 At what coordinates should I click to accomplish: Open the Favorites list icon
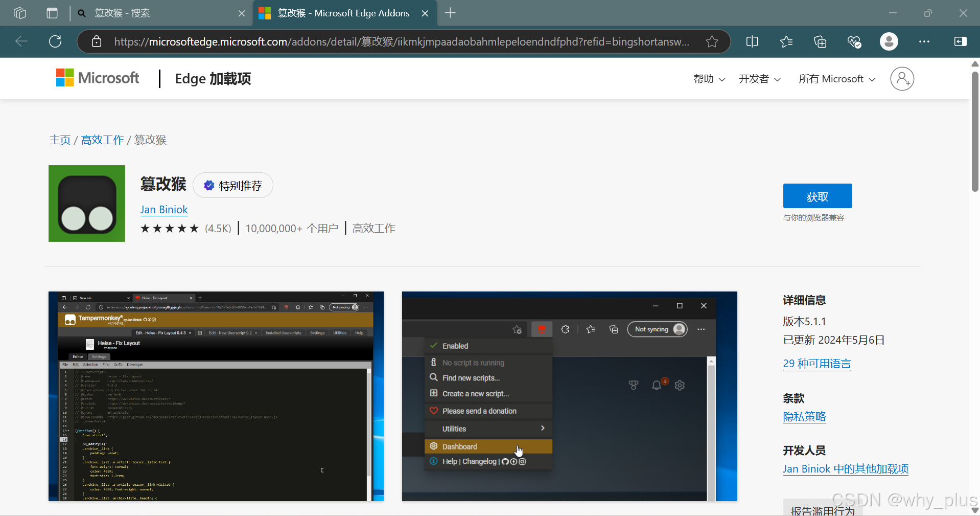tap(786, 41)
